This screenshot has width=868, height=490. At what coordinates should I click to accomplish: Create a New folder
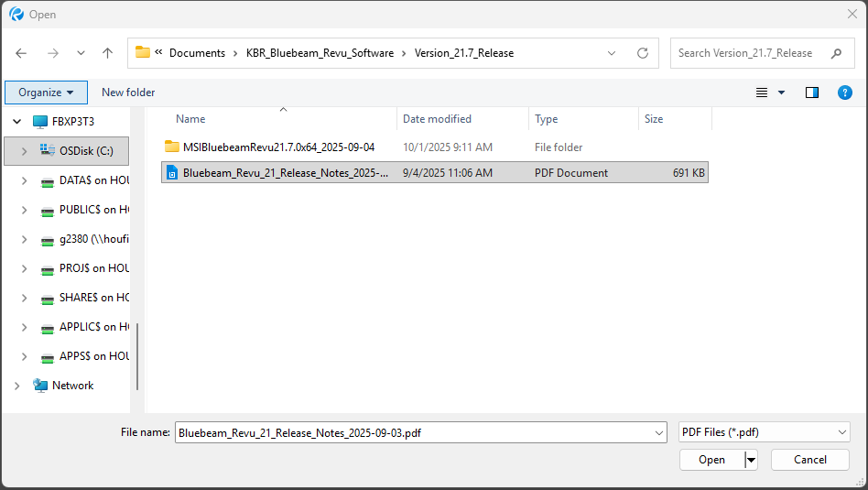pos(128,93)
